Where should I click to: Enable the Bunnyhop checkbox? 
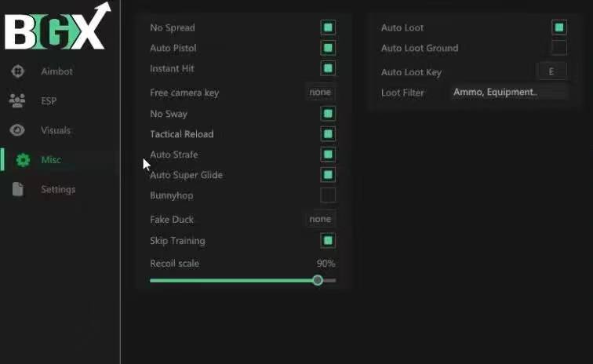click(328, 195)
